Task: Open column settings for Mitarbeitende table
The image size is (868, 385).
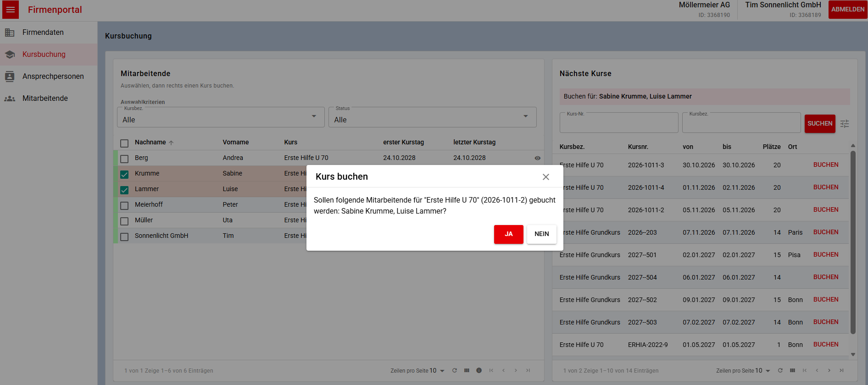Action: click(x=467, y=370)
